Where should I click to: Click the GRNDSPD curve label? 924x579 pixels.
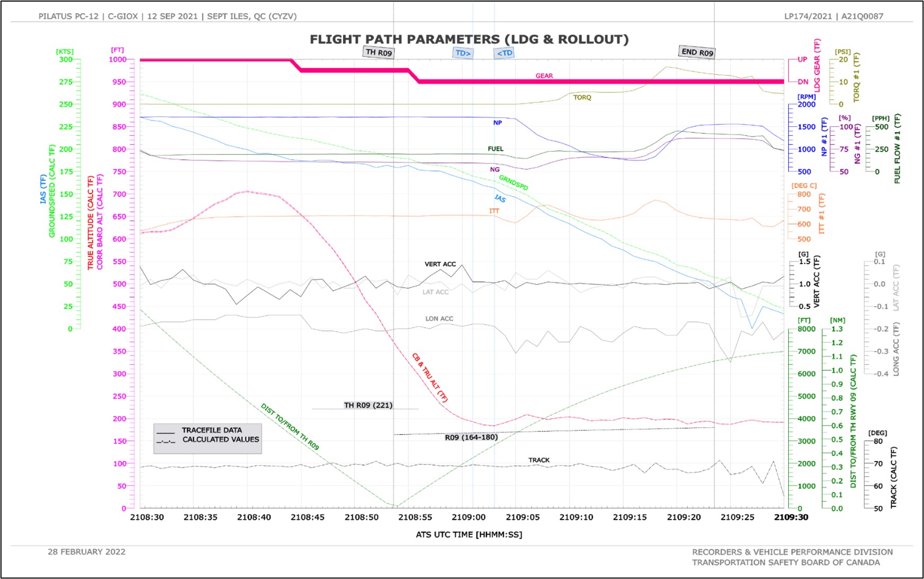point(513,183)
